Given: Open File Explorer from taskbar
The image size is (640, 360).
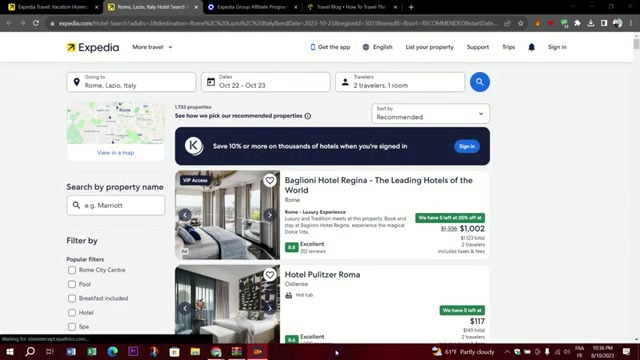Looking at the screenshot, I should point(195,351).
